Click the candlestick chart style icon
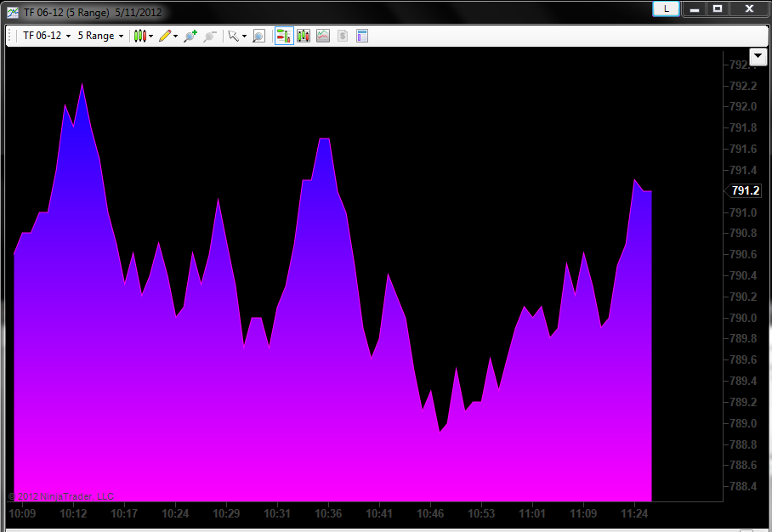Screen dimensions: 772x532 click(x=139, y=36)
